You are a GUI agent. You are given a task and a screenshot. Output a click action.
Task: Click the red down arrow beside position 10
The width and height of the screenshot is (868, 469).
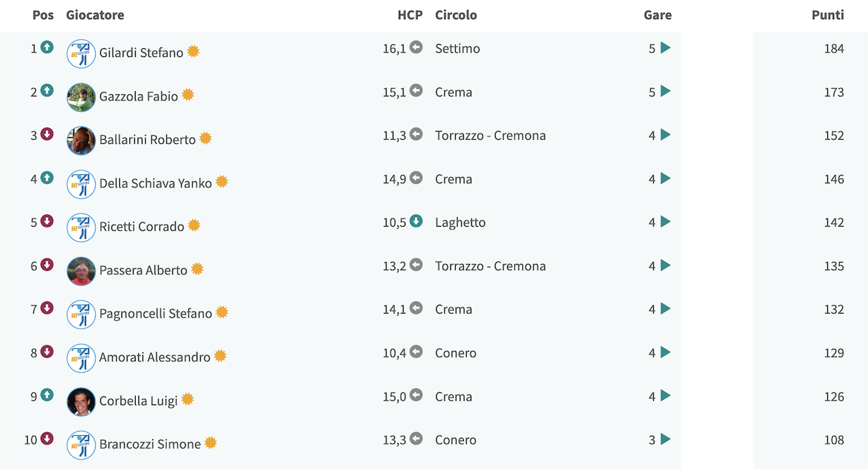(47, 438)
